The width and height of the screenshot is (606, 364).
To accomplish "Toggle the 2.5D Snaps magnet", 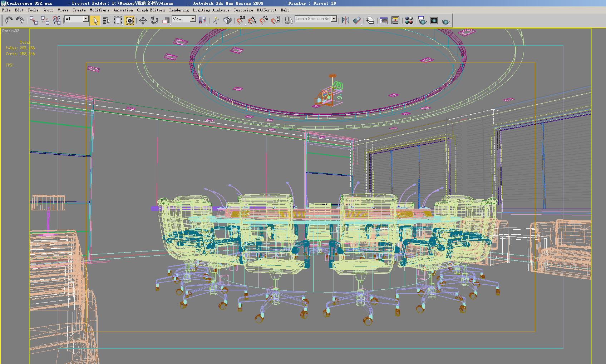I will tap(241, 20).
